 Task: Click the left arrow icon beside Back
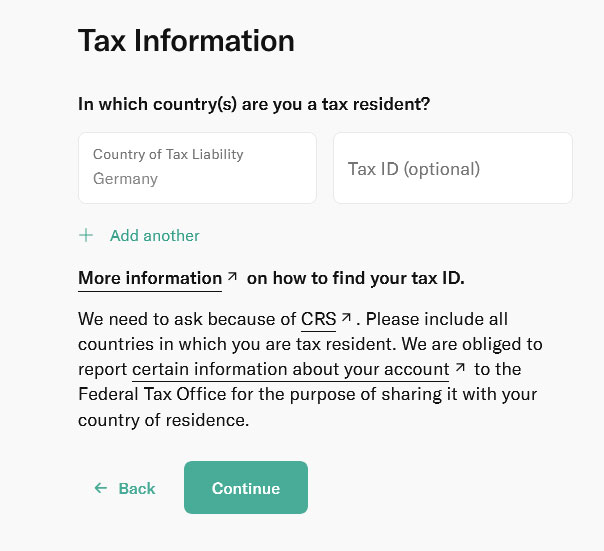[100, 488]
